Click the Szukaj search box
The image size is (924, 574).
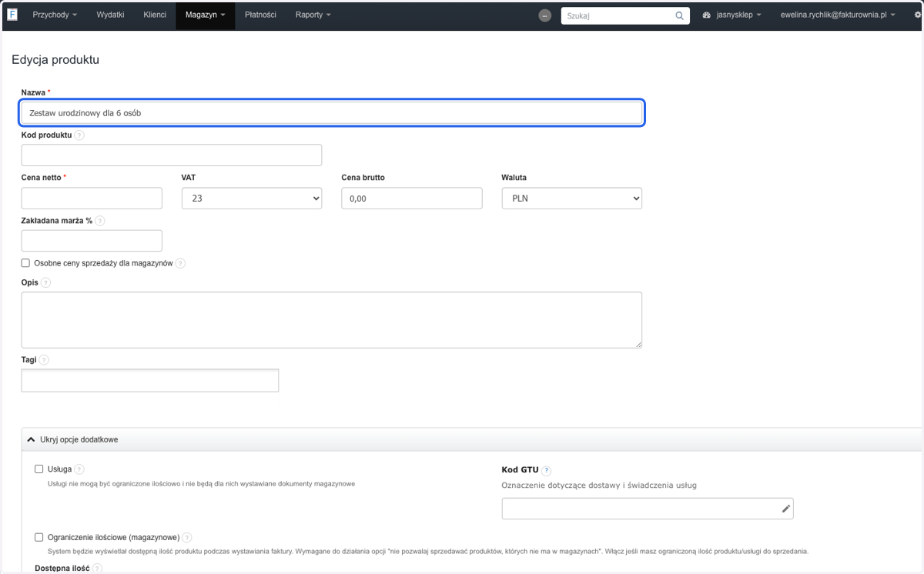(625, 15)
